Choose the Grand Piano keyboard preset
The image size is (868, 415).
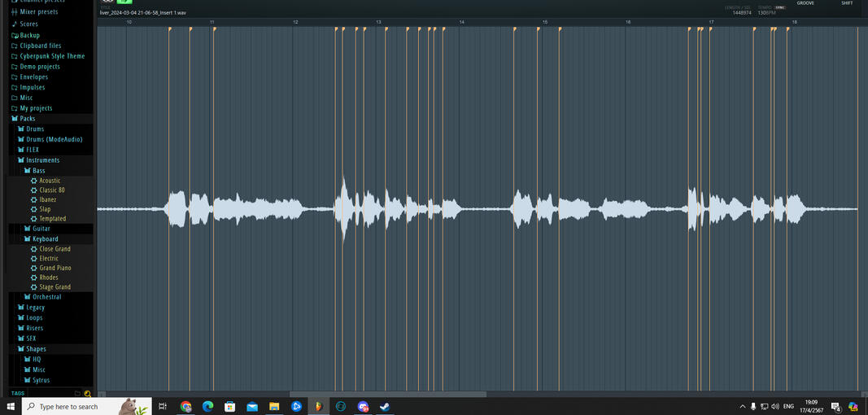pos(55,268)
